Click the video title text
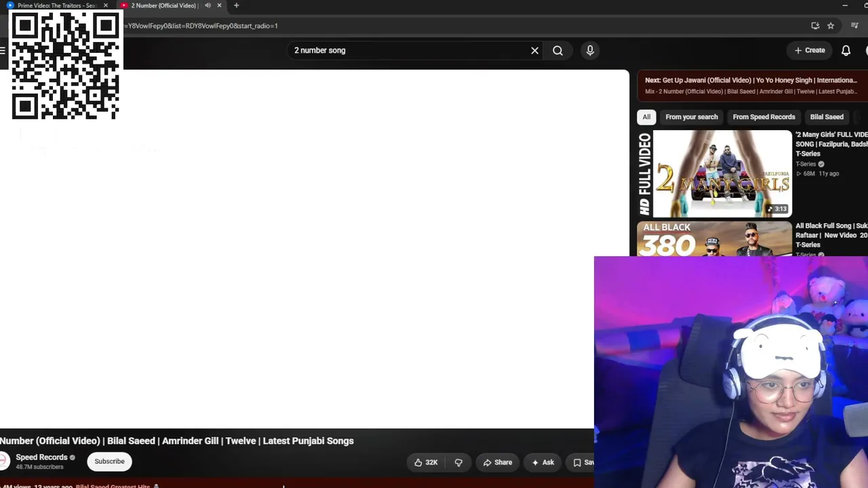868x488 pixels. tap(177, 441)
